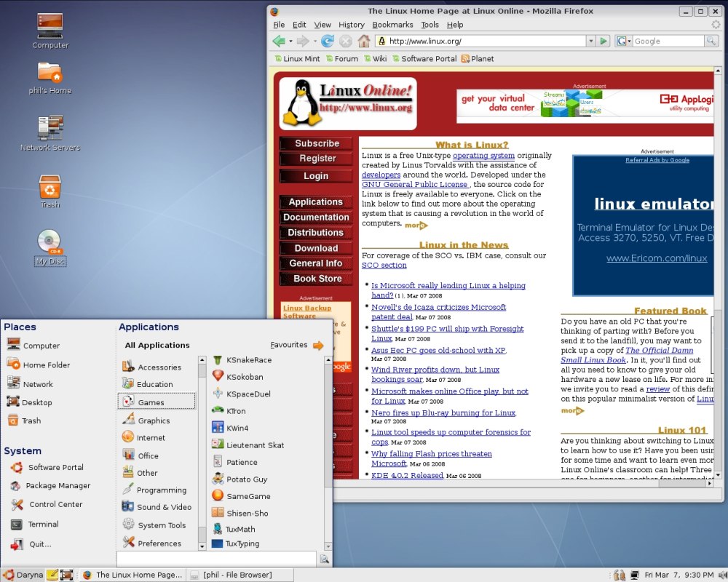The image size is (728, 582).
Task: Reload the page with the Reload icon
Action: pos(328,41)
